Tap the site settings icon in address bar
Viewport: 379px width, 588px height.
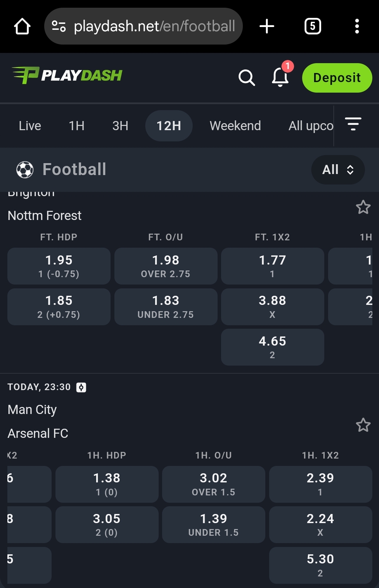[59, 26]
